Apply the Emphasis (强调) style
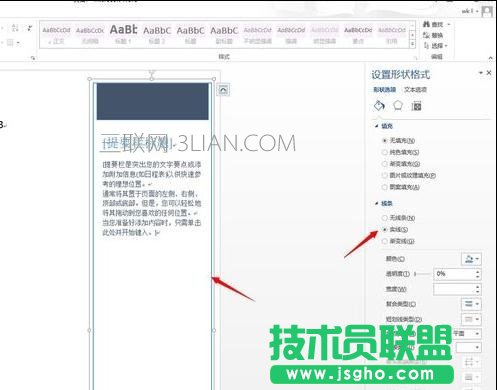Image resolution: width=497 pixels, height=390 pixels. click(291, 35)
